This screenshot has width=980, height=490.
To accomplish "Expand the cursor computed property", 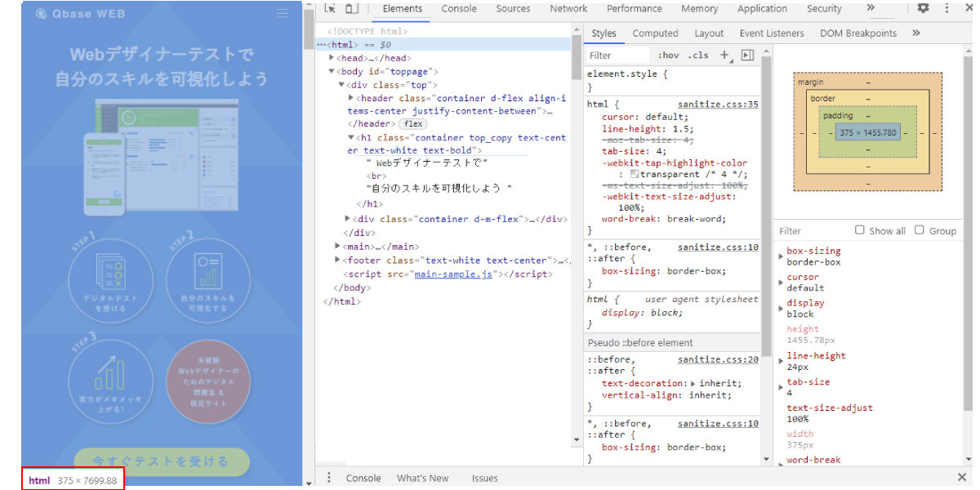I will (x=782, y=283).
